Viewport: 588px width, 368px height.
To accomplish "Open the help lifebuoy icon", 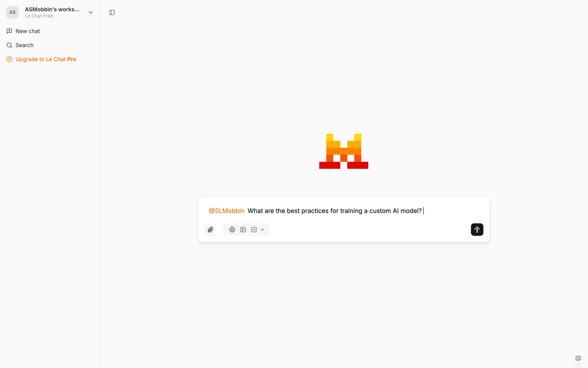I will (x=578, y=358).
